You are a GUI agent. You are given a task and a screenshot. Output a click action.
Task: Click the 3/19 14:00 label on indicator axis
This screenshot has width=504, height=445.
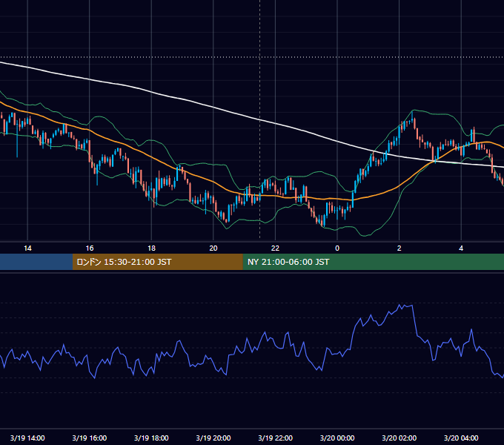27,438
